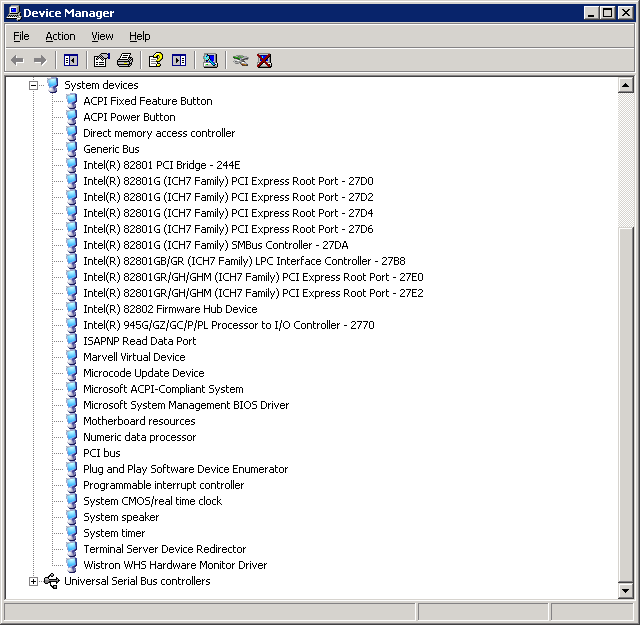Select Microsoft System Management BIOS Driver
Viewport: 640px width, 625px height.
pos(186,405)
